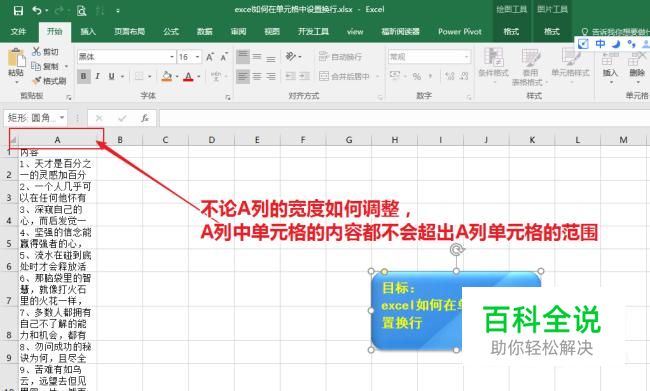Click the Cut scissors icon
Image resolution: width=650 pixels, height=391 pixels.
point(36,52)
